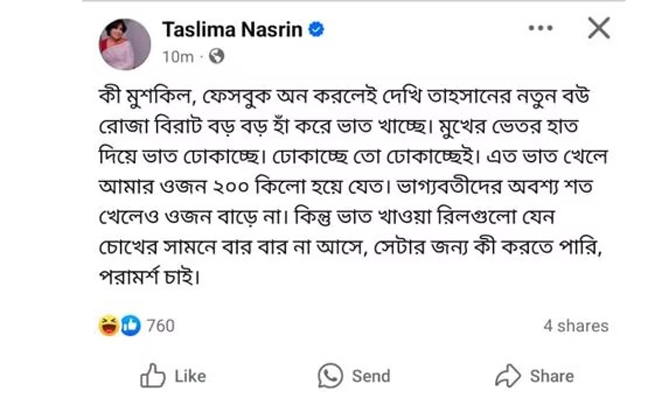This screenshot has height=398, width=648.
Task: Click the WhatsApp Send icon
Action: (330, 376)
